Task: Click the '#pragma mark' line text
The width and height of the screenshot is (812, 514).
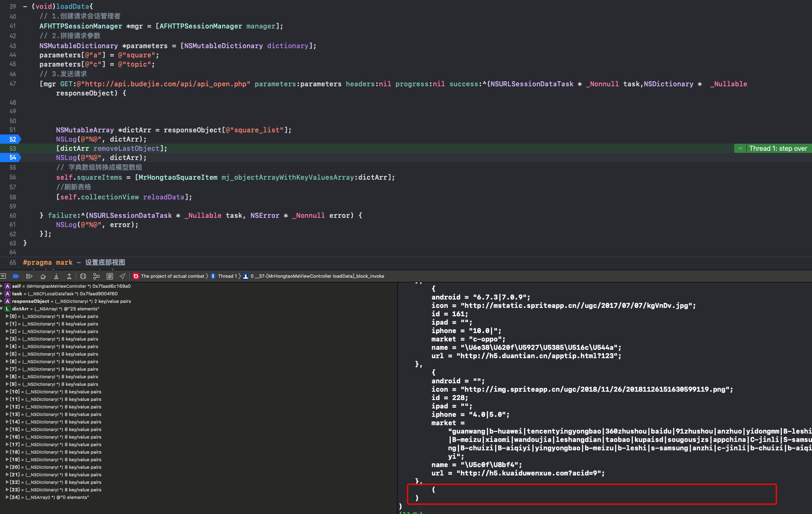Action: pos(48,262)
